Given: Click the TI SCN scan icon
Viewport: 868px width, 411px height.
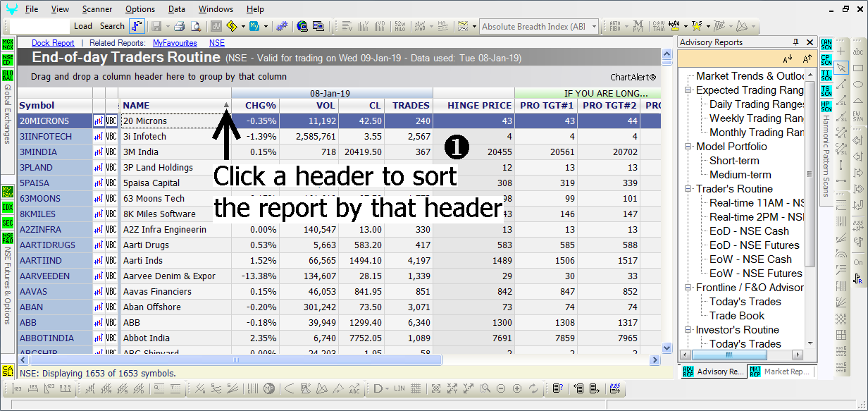Looking at the screenshot, I should (x=826, y=75).
